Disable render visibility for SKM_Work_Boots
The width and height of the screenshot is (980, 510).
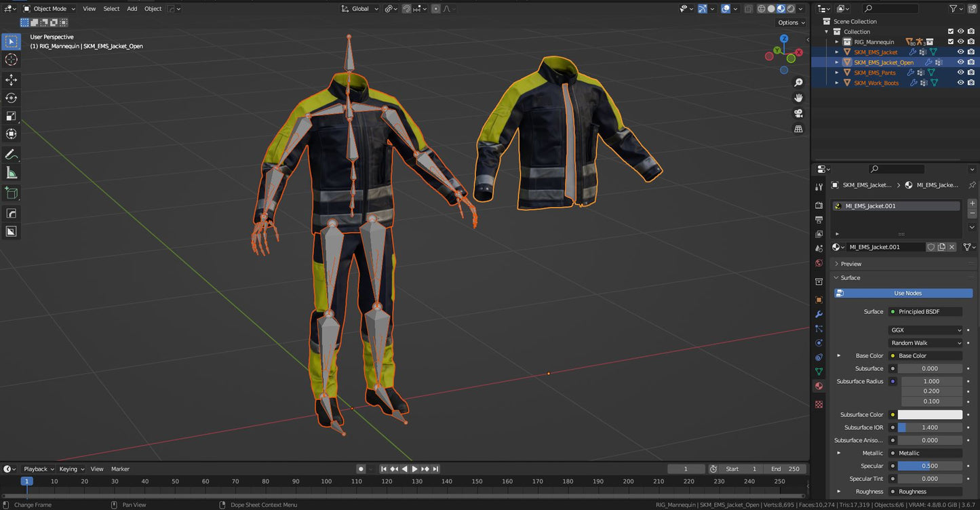970,82
